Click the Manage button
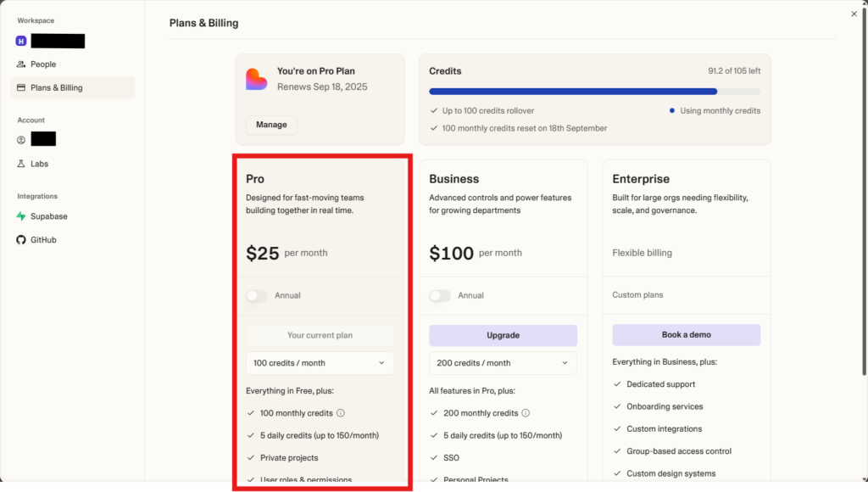The height and width of the screenshot is (492, 868). click(x=271, y=125)
